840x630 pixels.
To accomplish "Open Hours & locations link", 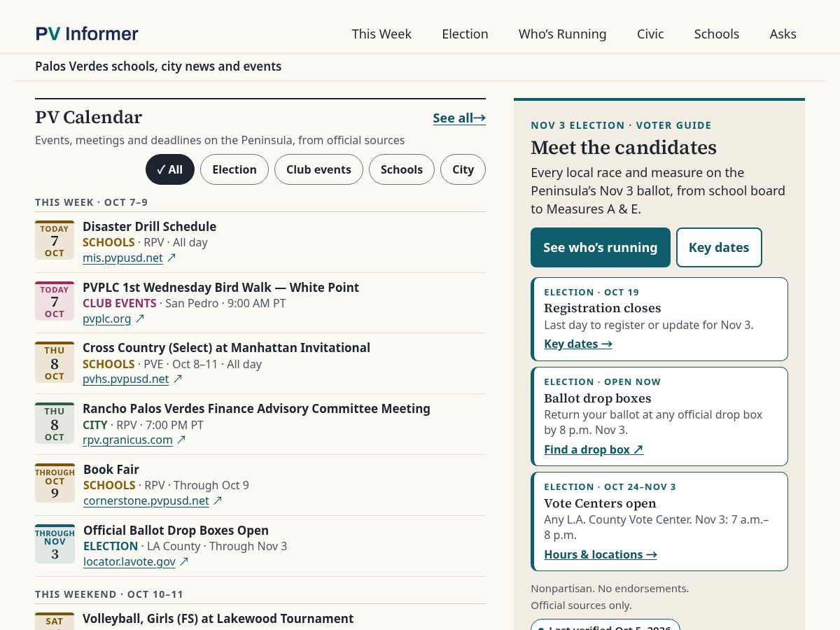I will 601,554.
